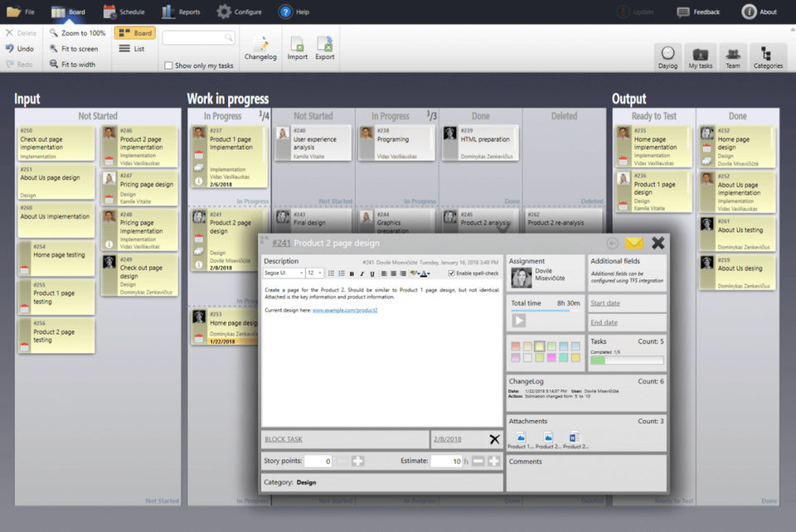Image resolution: width=796 pixels, height=532 pixels.
Task: Insert numbered list in description
Action: 341,273
